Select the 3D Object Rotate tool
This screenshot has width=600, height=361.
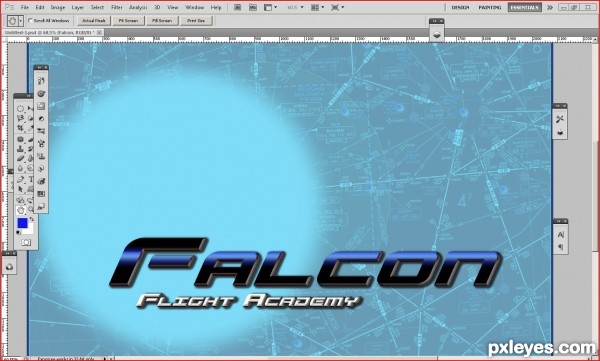[x=20, y=200]
